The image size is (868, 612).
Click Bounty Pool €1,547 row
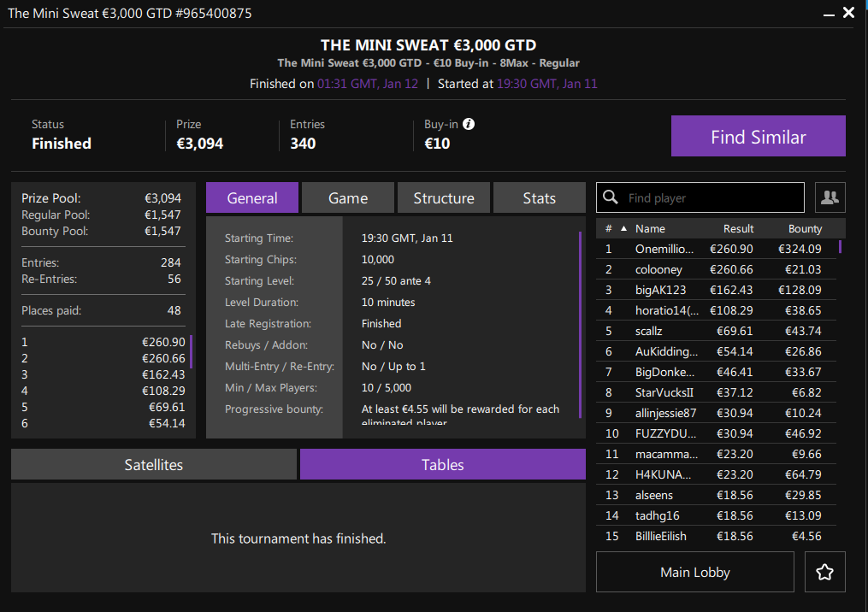101,231
